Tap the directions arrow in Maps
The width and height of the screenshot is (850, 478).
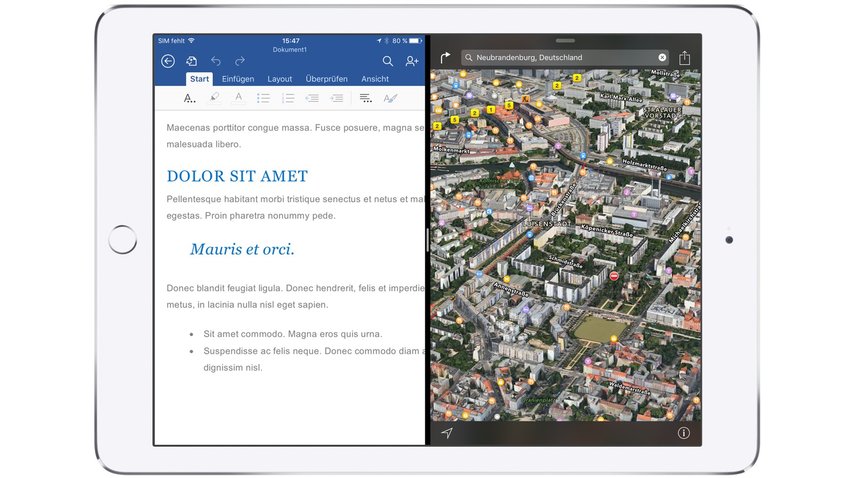(445, 57)
